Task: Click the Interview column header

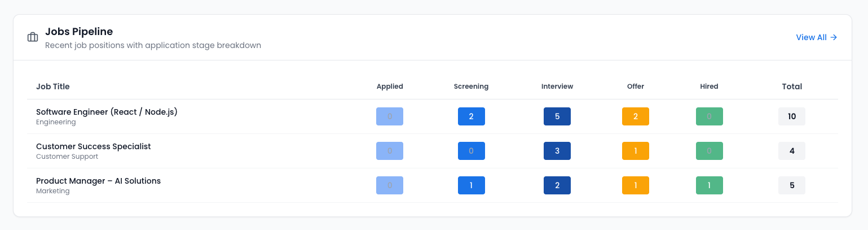Action: point(557,86)
